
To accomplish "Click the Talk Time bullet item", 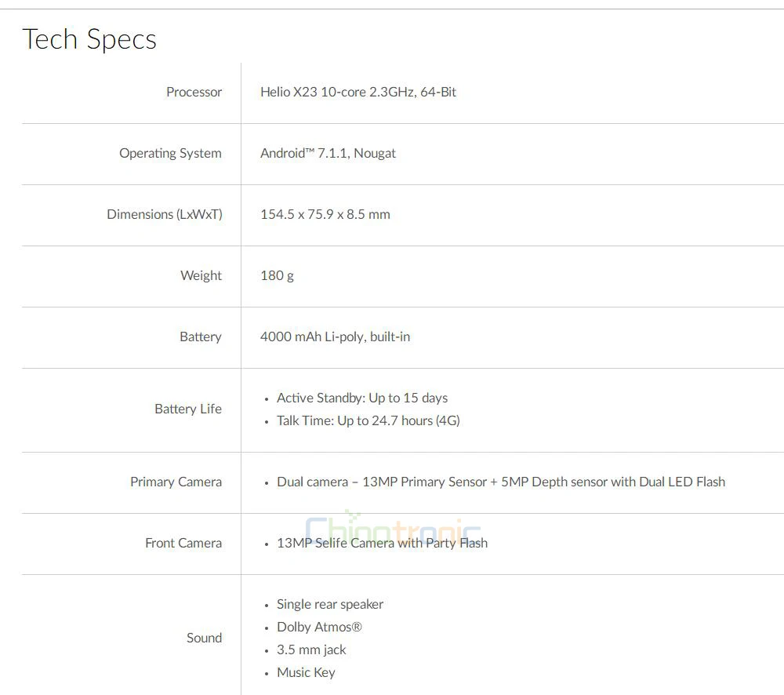I will pyautogui.click(x=368, y=420).
